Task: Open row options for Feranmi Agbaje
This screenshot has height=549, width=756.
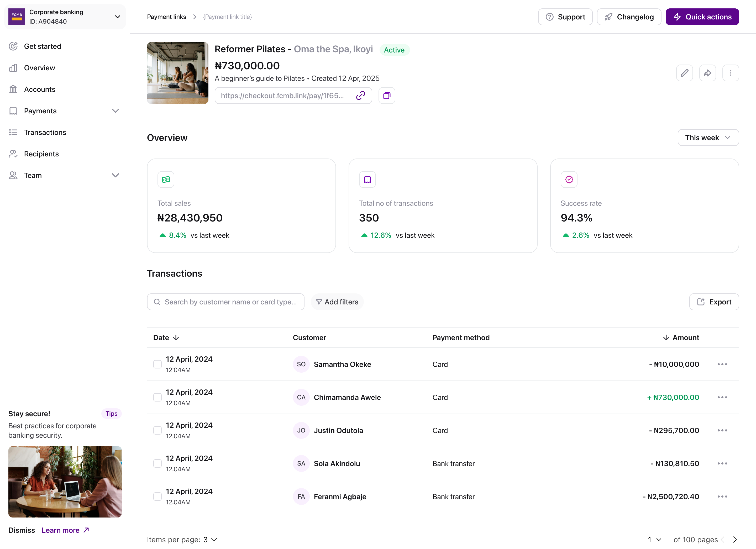Action: (x=722, y=496)
